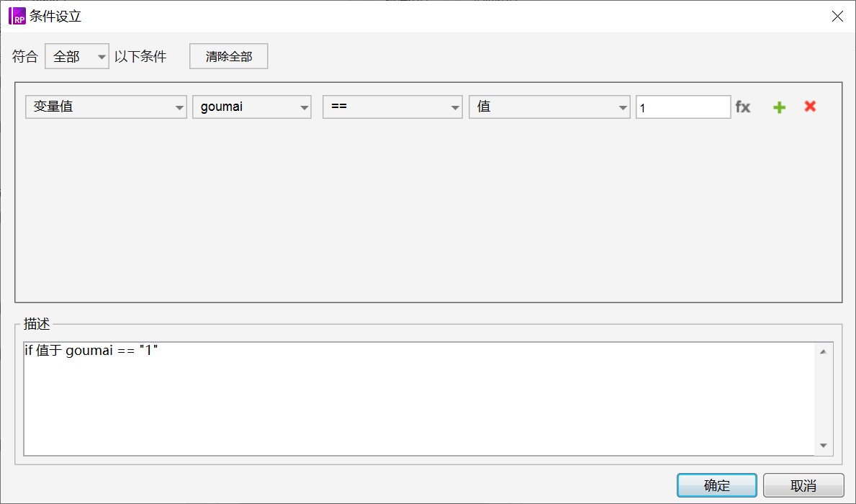Click the 条件设立 window title text

[55, 16]
